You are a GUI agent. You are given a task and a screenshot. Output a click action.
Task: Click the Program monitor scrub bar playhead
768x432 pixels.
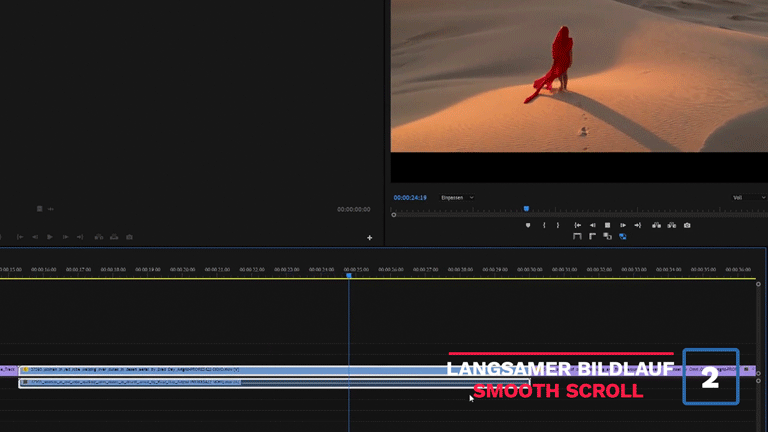click(x=526, y=209)
